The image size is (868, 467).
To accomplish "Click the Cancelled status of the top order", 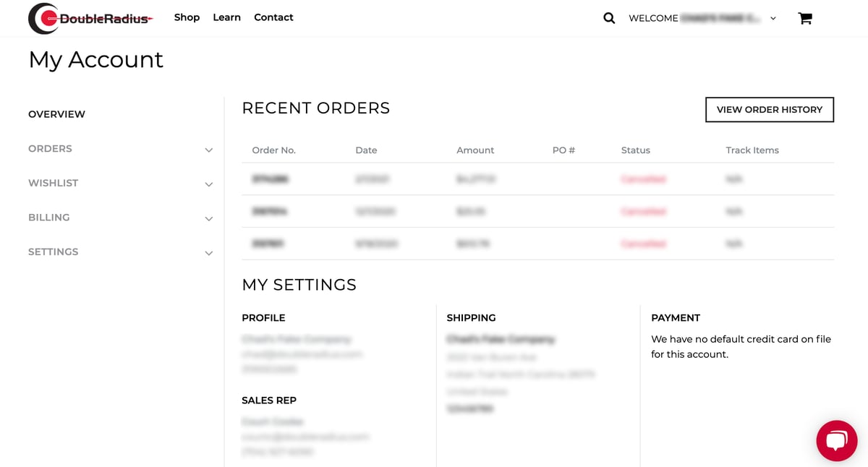I will [643, 179].
